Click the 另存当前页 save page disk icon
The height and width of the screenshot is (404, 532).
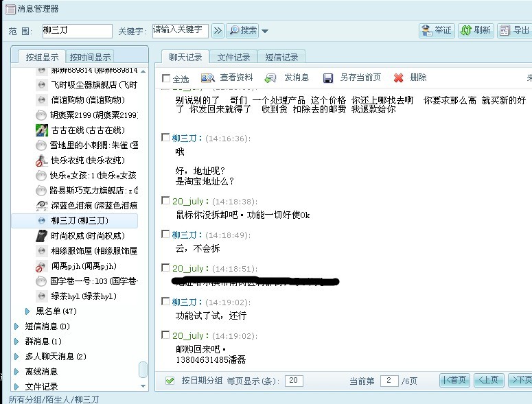327,78
